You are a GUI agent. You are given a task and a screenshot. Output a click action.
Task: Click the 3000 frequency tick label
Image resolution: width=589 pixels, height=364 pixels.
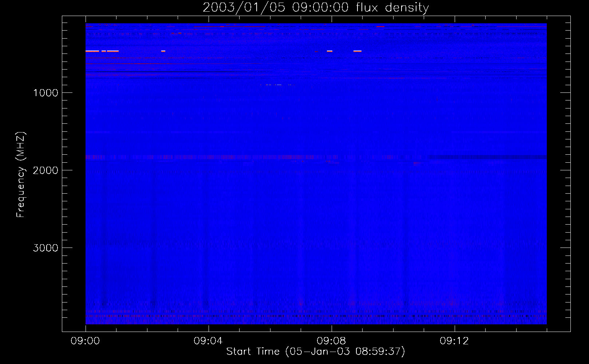tap(46, 248)
